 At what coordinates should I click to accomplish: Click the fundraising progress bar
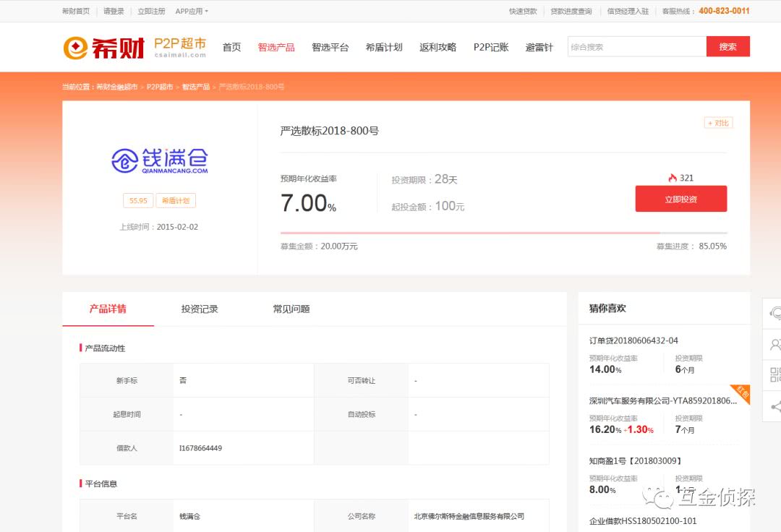tap(503, 233)
